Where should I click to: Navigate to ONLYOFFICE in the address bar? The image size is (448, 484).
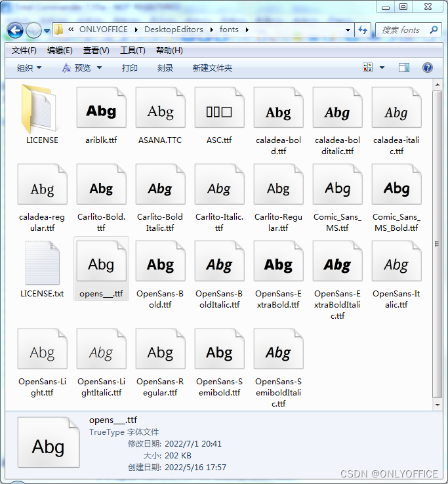coord(104,30)
